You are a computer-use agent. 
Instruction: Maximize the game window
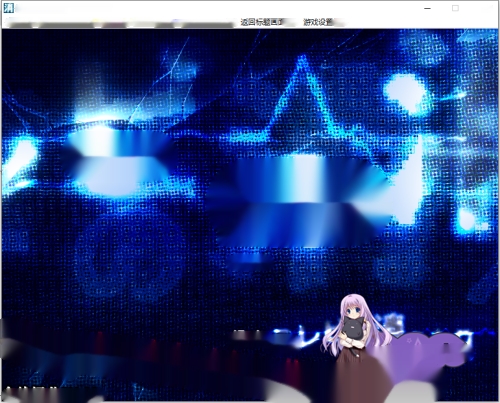(455, 8)
